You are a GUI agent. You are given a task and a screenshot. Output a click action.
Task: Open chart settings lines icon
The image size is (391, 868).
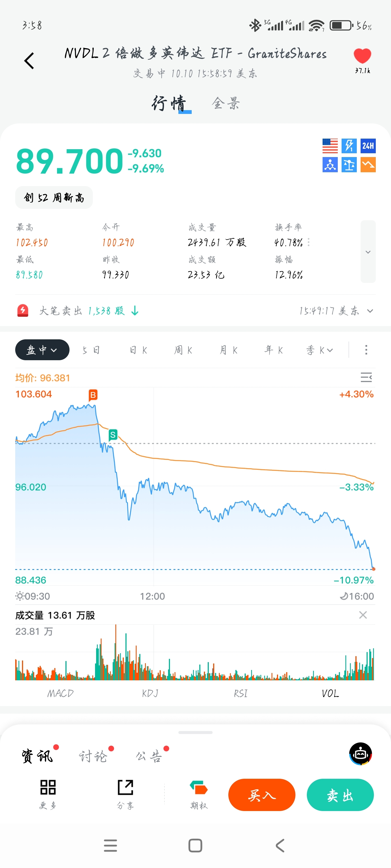click(x=366, y=377)
